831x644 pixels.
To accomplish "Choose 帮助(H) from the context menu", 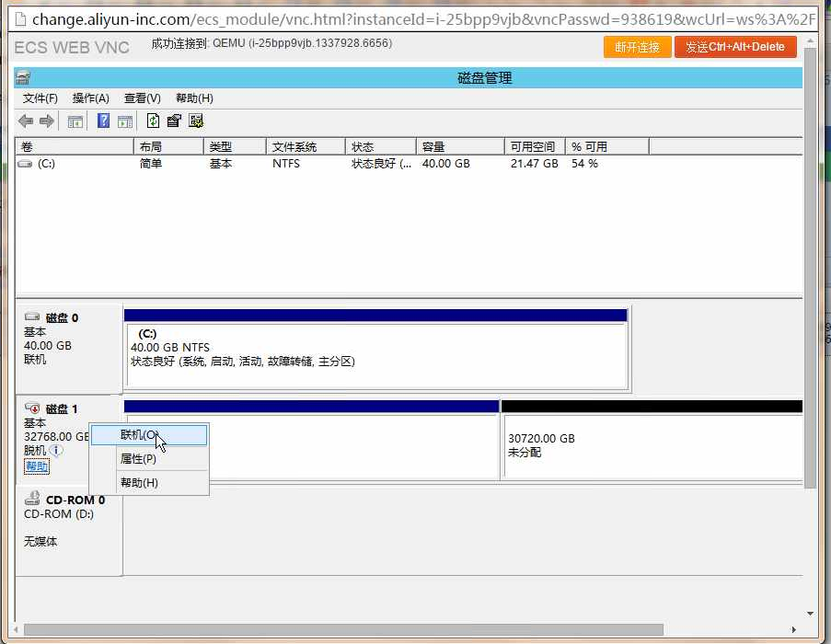I will (x=139, y=483).
